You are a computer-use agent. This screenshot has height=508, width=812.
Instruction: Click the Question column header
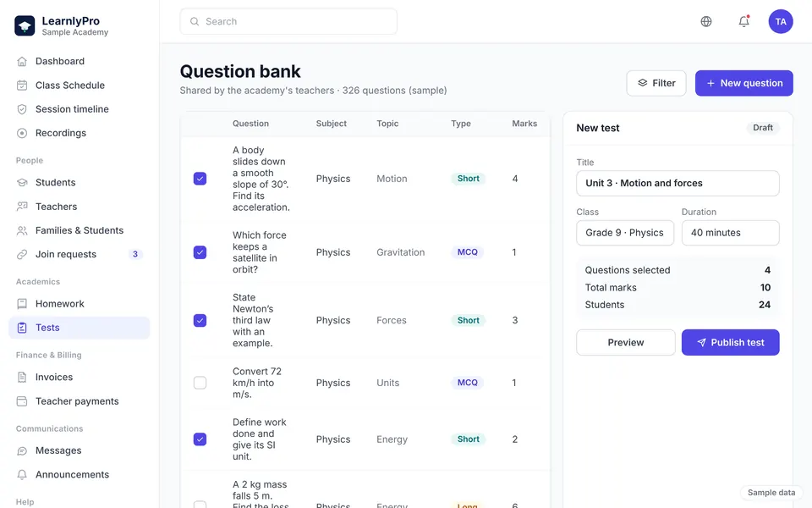pyautogui.click(x=250, y=124)
